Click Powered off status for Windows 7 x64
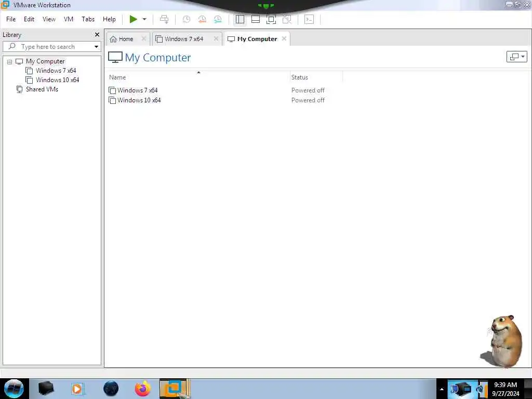Screen dimensions: 532x399 308,90
